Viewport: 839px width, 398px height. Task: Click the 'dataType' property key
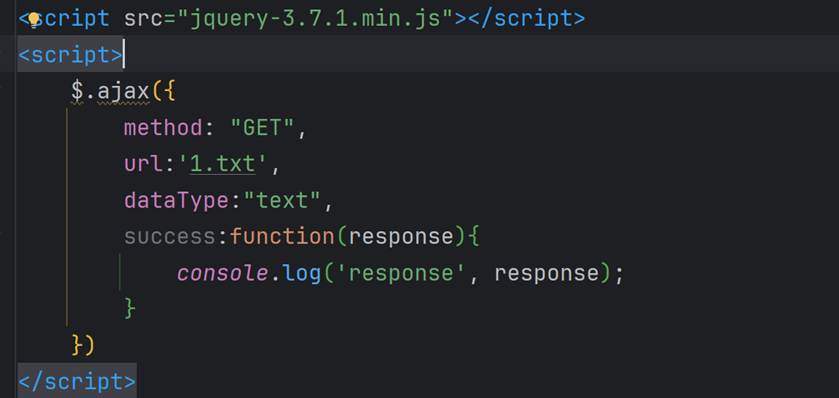click(177, 201)
